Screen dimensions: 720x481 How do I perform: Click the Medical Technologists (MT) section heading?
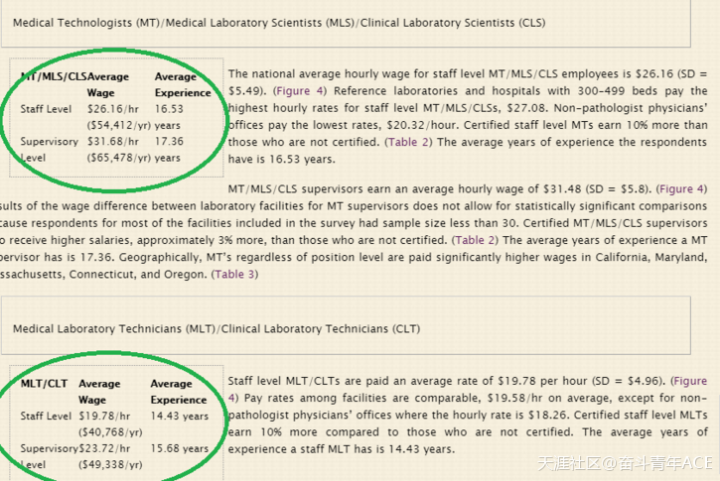point(279,23)
